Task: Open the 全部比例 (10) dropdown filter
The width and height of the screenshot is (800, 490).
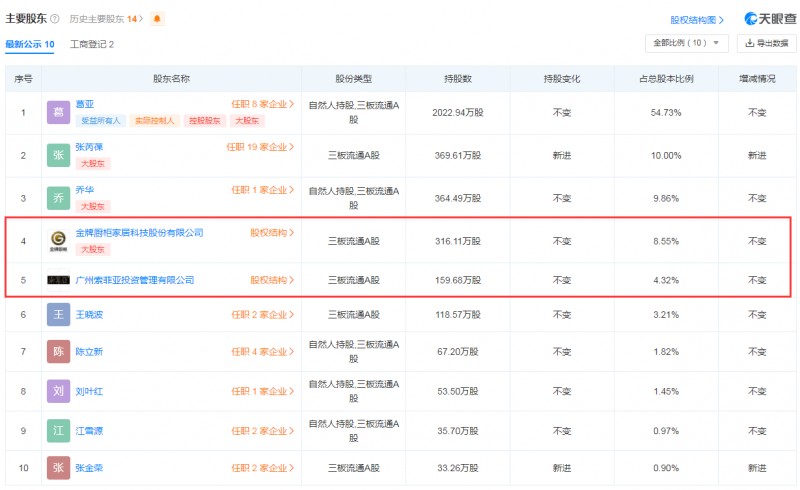Action: 686,43
